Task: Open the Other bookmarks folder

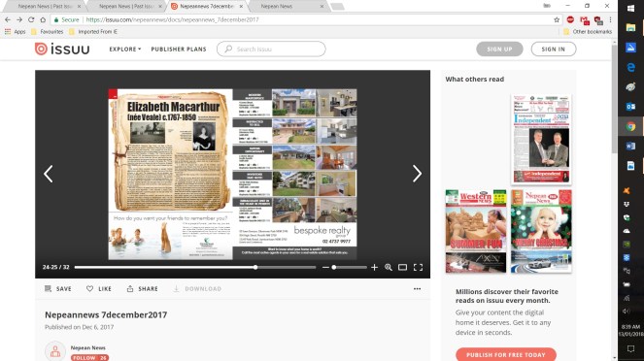Action: pyautogui.click(x=588, y=32)
